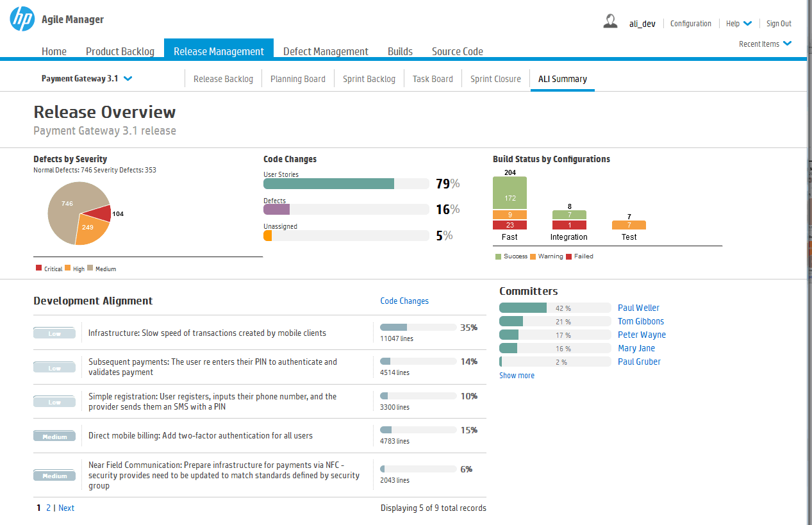Switch to the Defect Management tab
Viewport: 812px width, 525px height.
click(326, 51)
